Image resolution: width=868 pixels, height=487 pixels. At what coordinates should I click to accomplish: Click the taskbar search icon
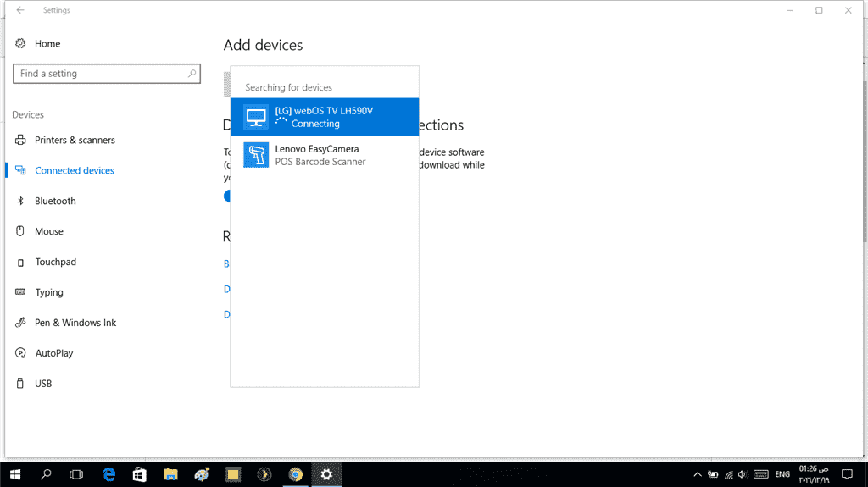tap(46, 474)
